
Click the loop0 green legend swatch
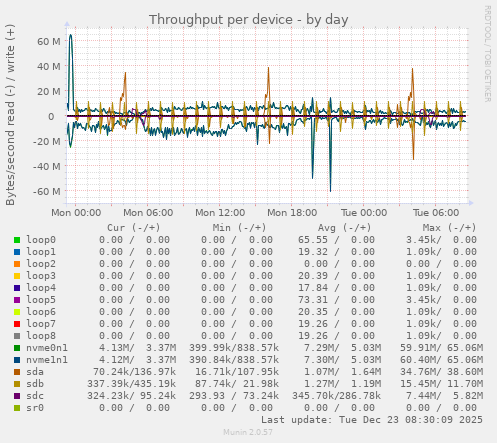[x=17, y=240]
